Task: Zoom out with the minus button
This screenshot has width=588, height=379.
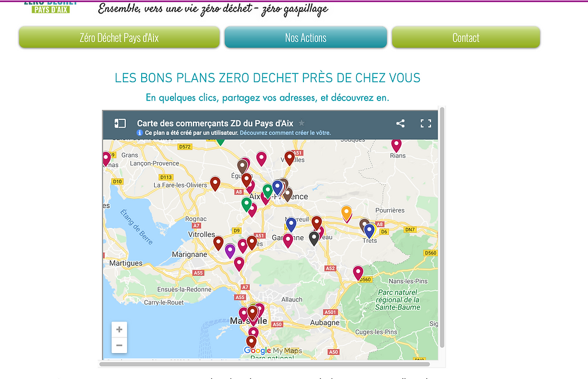Action: 119,346
